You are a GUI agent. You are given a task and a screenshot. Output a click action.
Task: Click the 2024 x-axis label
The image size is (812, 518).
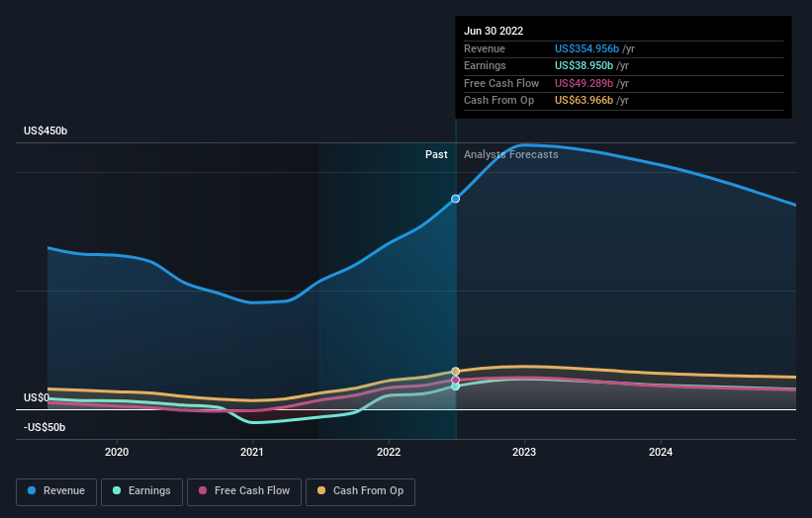pyautogui.click(x=661, y=452)
